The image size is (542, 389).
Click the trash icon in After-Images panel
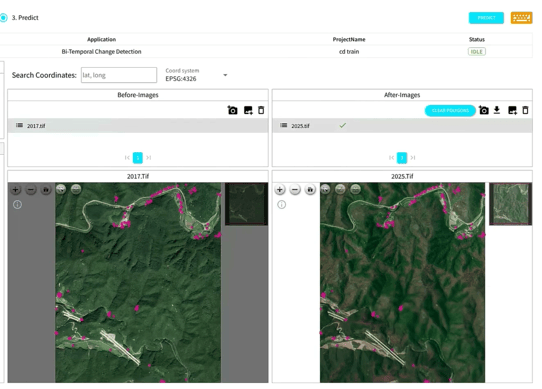(525, 110)
